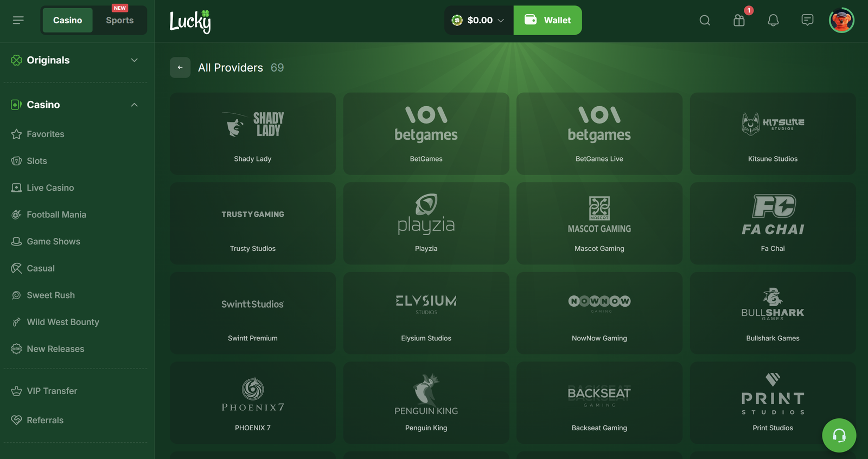Select the Swintt Premium provider card
Viewport: 868px width, 459px height.
click(253, 313)
